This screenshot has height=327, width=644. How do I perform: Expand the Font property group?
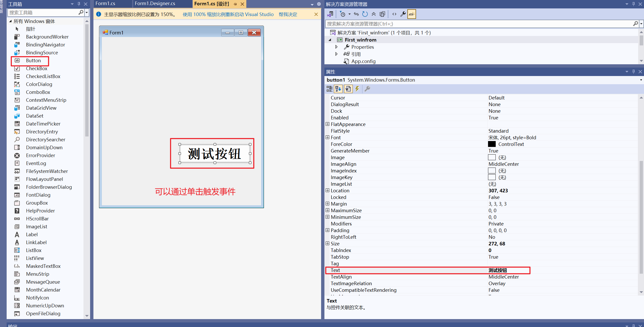pos(327,137)
